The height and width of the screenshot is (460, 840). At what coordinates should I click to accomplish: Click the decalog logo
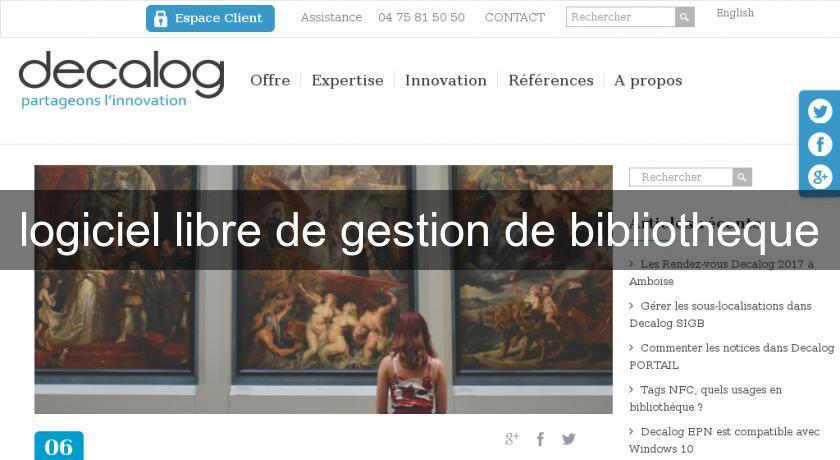(x=122, y=79)
